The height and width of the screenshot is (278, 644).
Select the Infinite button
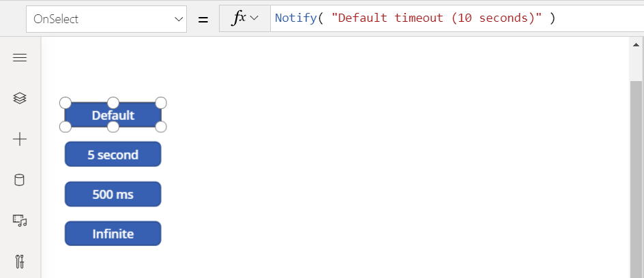pyautogui.click(x=113, y=234)
